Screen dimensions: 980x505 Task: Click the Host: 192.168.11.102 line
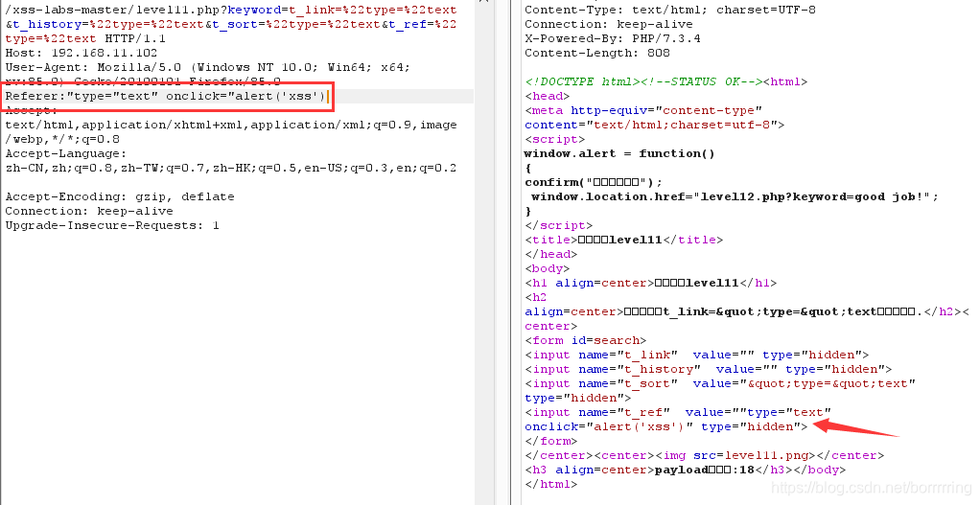click(x=82, y=53)
